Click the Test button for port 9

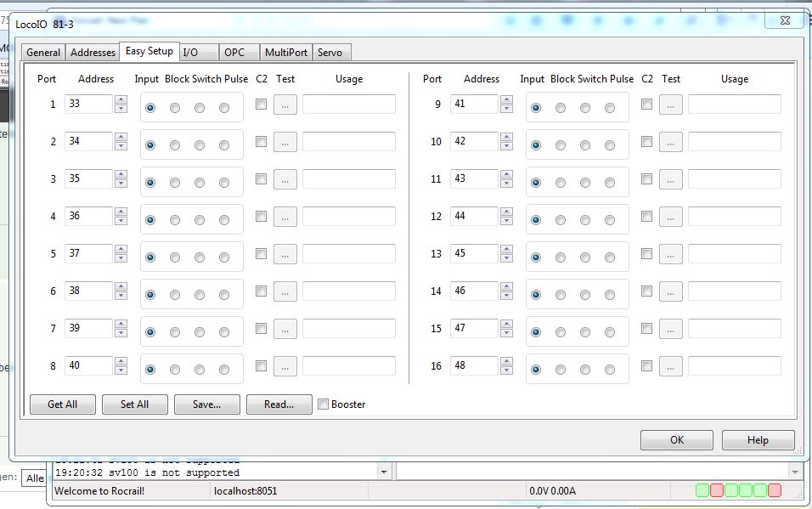point(670,105)
